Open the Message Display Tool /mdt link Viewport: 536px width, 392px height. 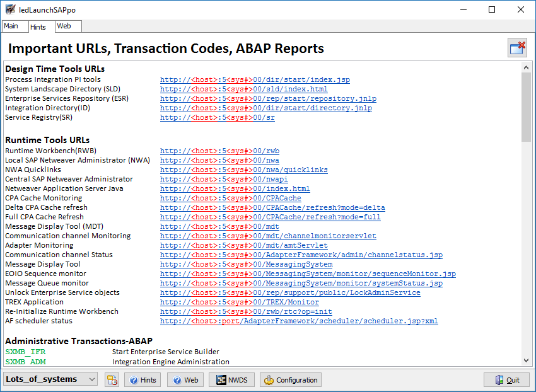[x=220, y=227]
